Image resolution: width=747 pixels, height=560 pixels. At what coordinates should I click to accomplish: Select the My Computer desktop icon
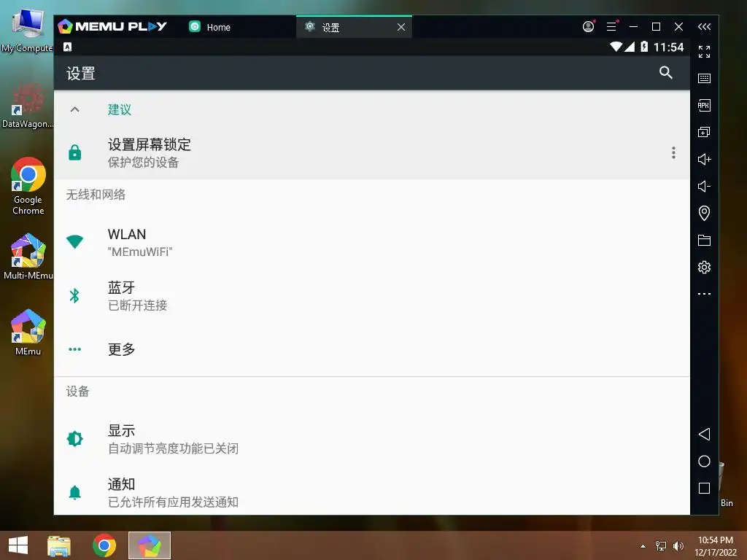(x=28, y=31)
